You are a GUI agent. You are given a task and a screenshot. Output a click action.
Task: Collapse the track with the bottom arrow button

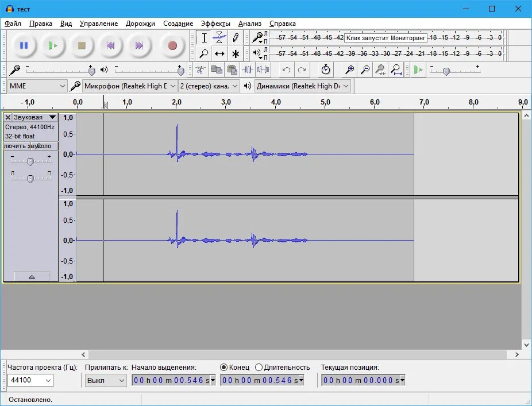tap(32, 277)
